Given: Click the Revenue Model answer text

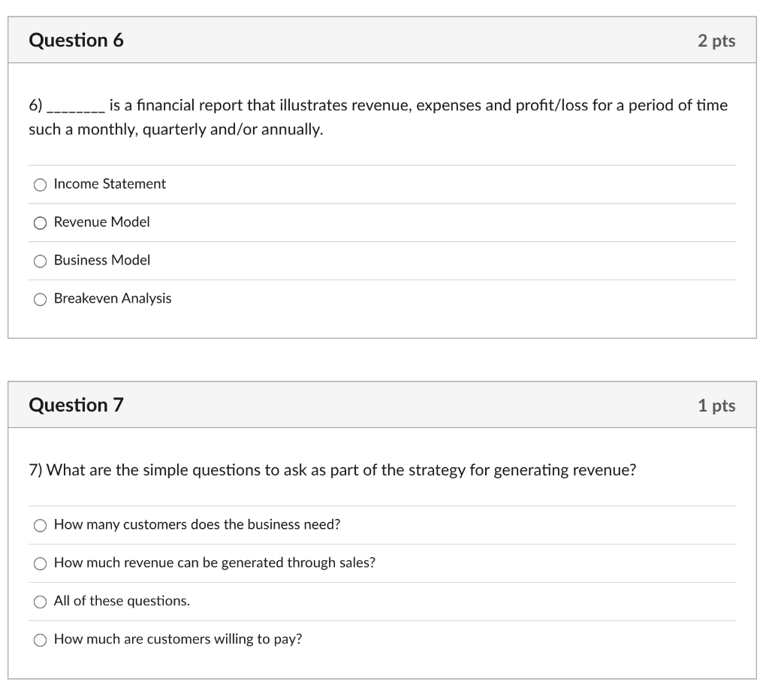Looking at the screenshot, I should tap(101, 222).
